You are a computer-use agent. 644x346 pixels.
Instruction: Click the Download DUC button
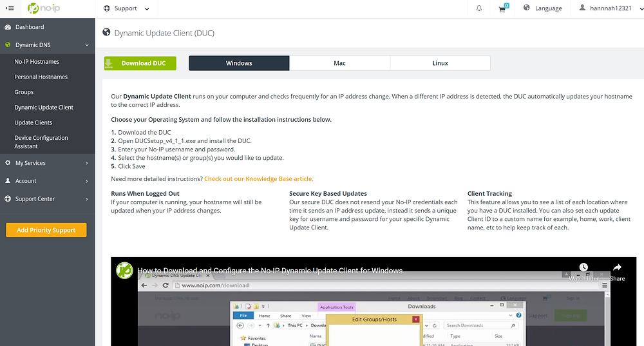click(x=140, y=63)
